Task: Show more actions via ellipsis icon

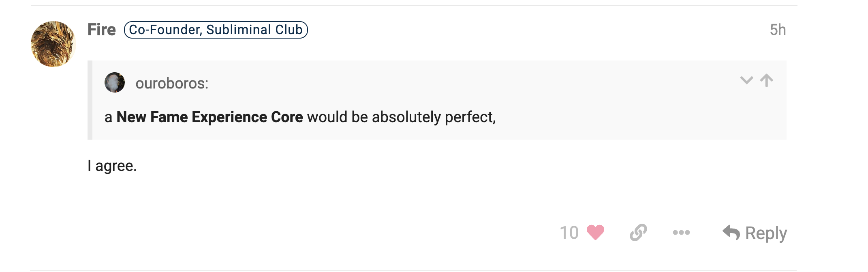Action: point(681,233)
